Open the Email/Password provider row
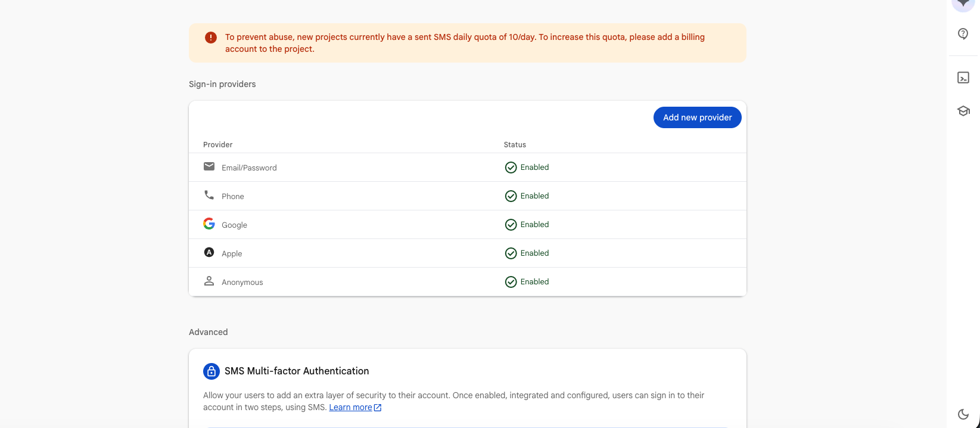The image size is (980, 428). [467, 168]
